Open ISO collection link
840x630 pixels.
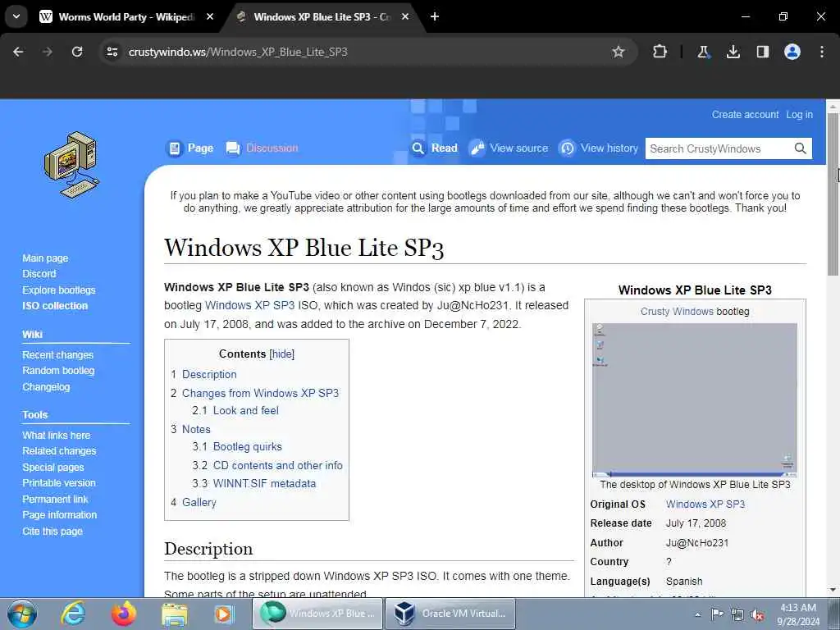point(55,306)
